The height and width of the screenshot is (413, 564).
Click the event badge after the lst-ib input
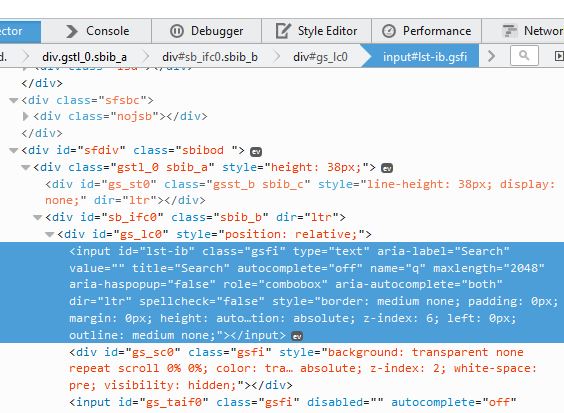[x=297, y=336]
